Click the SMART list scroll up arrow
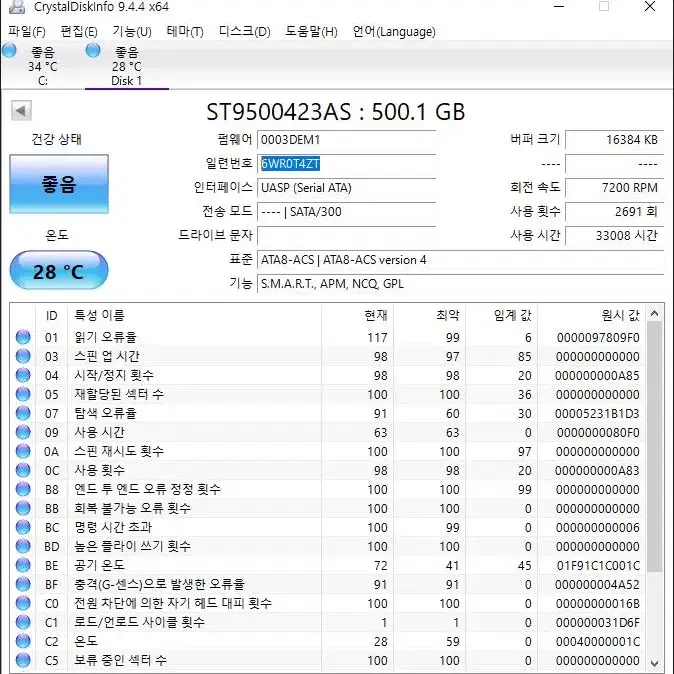Screen dimensions: 674x674 coord(654,313)
